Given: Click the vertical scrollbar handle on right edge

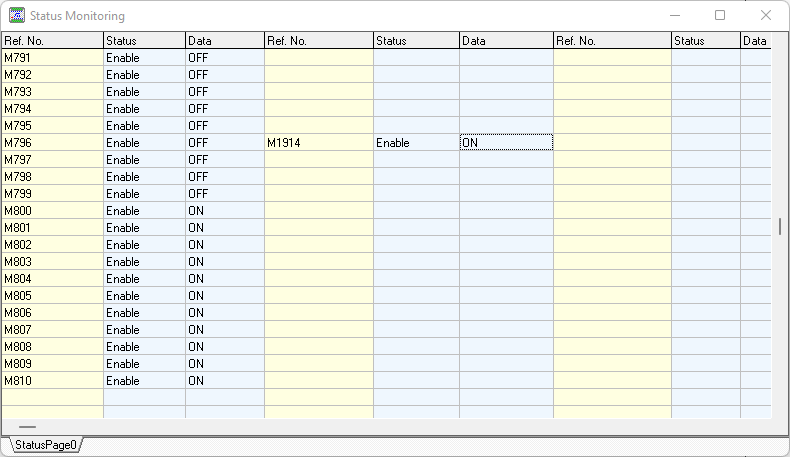Looking at the screenshot, I should pyautogui.click(x=780, y=226).
